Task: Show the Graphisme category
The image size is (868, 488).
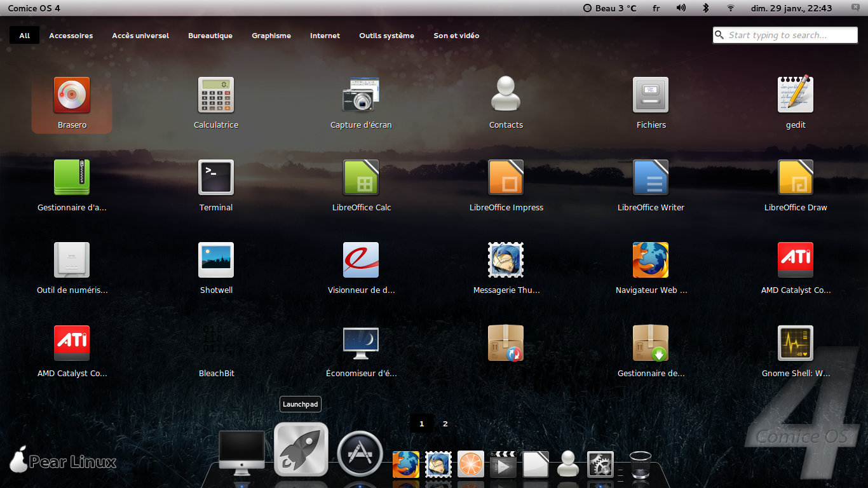Action: 271,36
